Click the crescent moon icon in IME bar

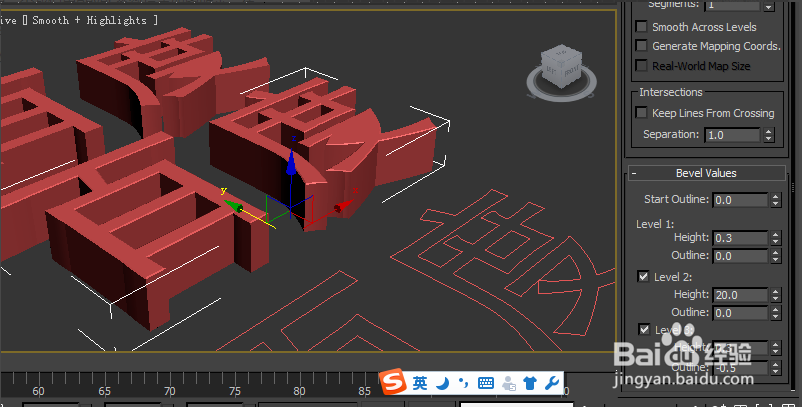pyautogui.click(x=443, y=383)
